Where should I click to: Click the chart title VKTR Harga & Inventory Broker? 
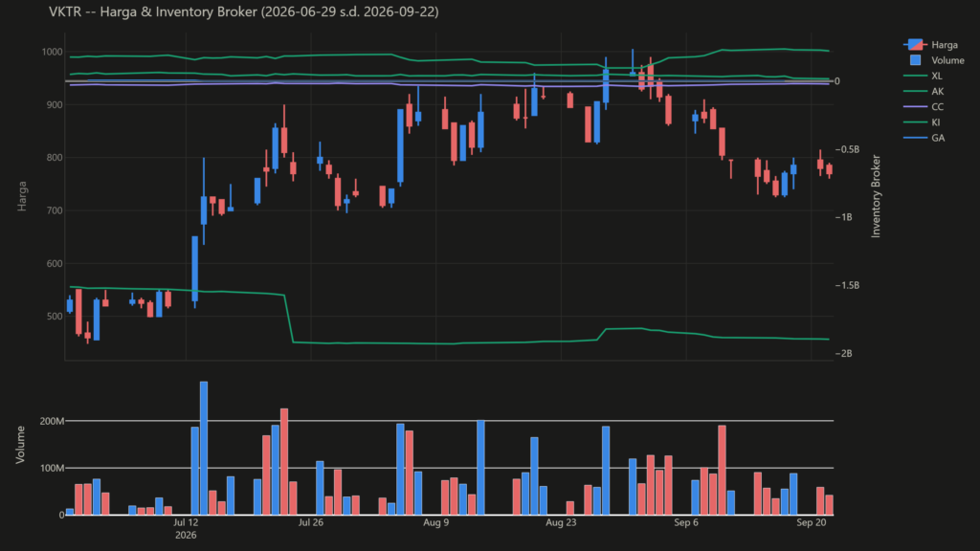point(244,11)
